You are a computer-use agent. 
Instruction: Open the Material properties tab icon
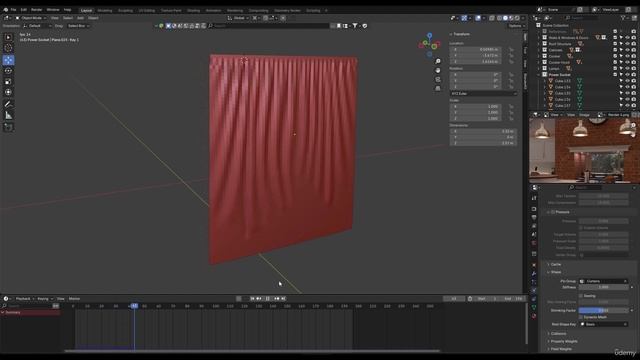[x=534, y=316]
